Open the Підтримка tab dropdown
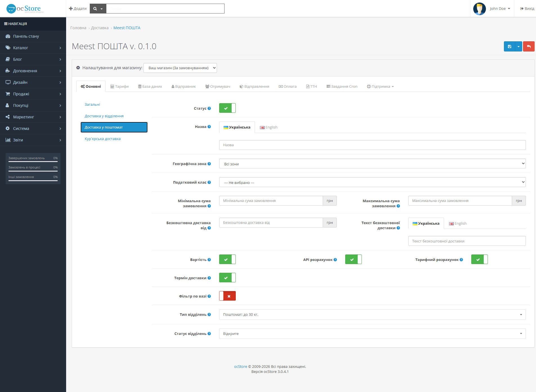Image resolution: width=536 pixels, height=392 pixels. point(380,86)
